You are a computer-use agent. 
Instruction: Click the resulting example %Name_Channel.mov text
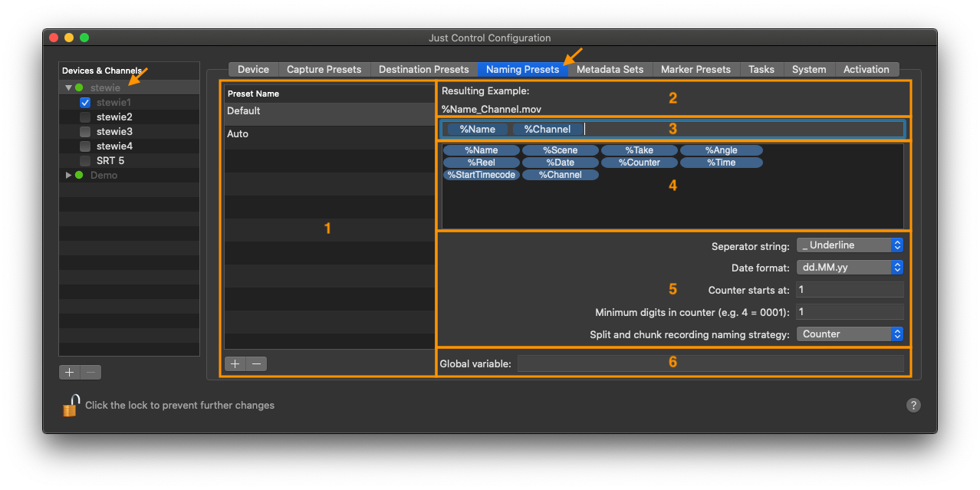[x=492, y=109]
